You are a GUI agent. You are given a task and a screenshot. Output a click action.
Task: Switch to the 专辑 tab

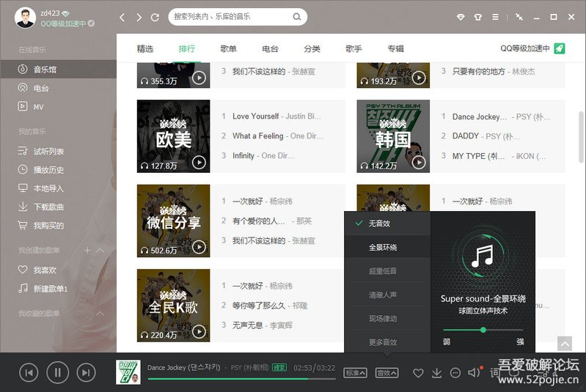click(395, 49)
